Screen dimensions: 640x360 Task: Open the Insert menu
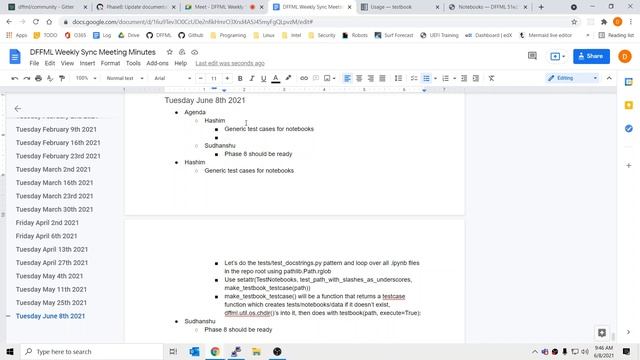tap(87, 63)
